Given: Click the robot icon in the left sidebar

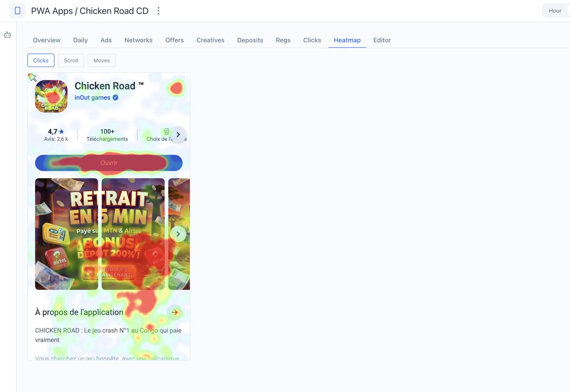Looking at the screenshot, I should [x=7, y=35].
